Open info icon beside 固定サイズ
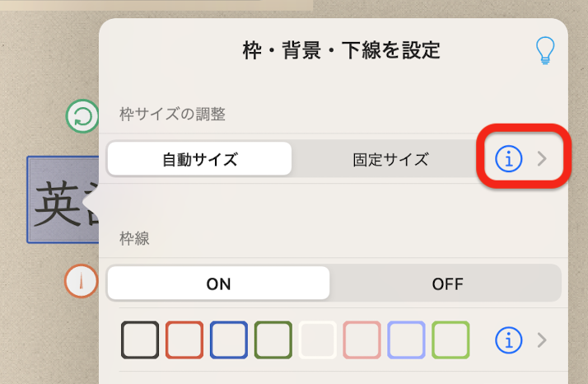This screenshot has width=588, height=384. click(508, 159)
